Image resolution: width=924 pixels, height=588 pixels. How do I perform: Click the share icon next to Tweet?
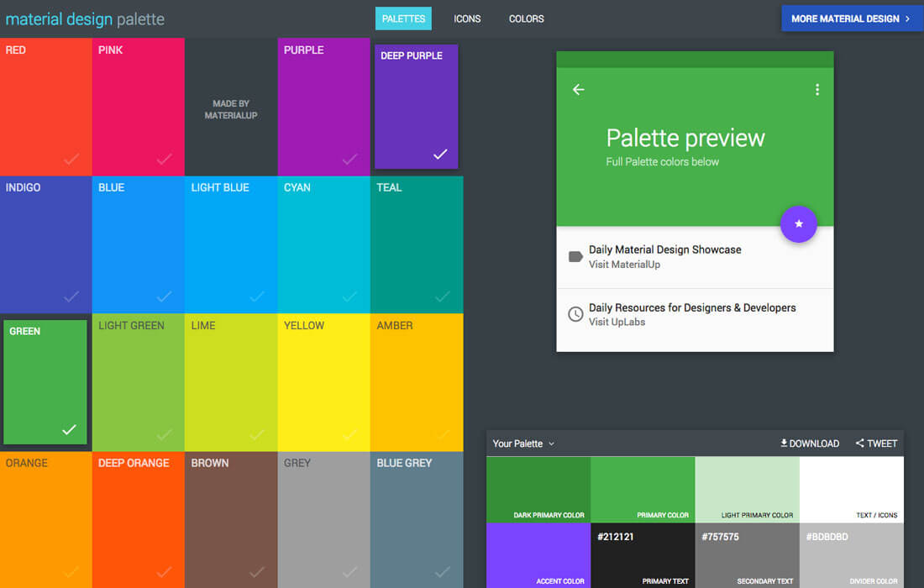[860, 443]
